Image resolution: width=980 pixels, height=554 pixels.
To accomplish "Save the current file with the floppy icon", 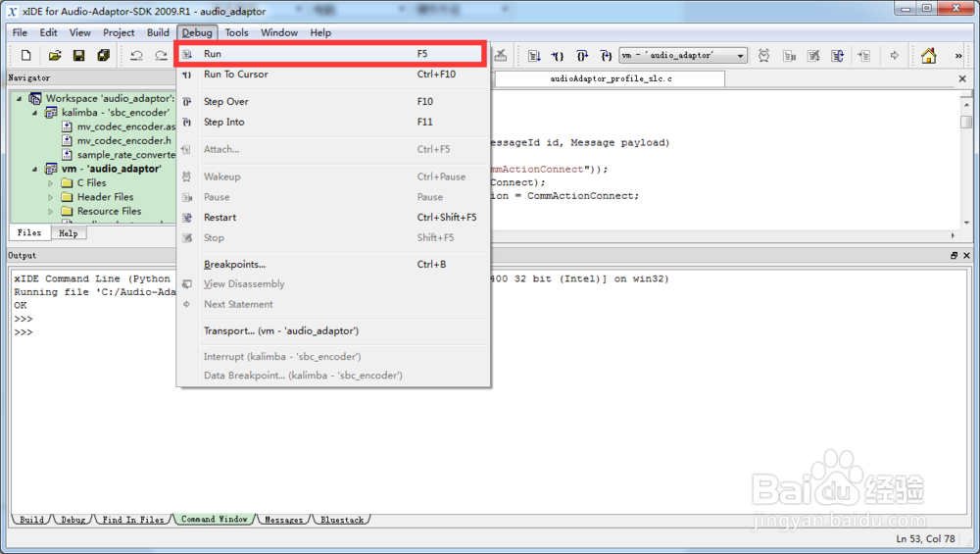I will tap(78, 56).
